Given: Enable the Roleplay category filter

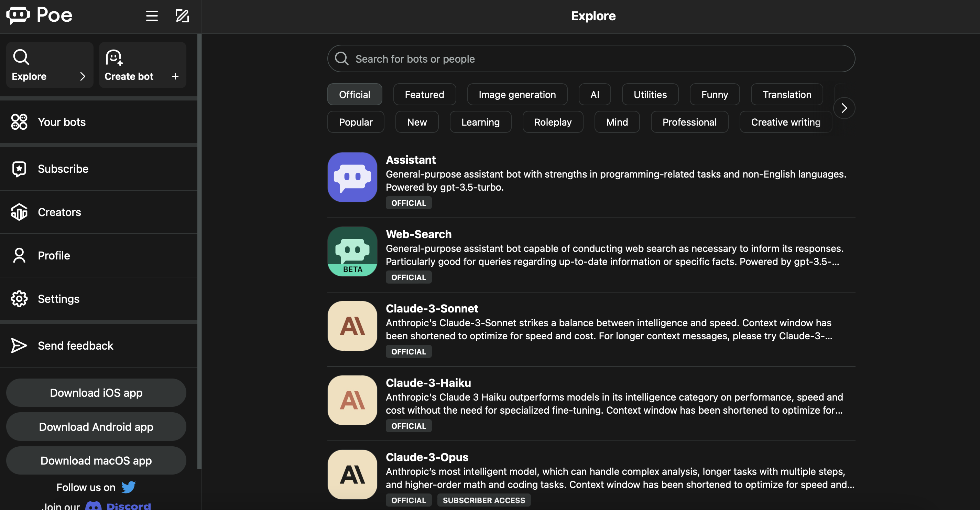Looking at the screenshot, I should (x=552, y=122).
